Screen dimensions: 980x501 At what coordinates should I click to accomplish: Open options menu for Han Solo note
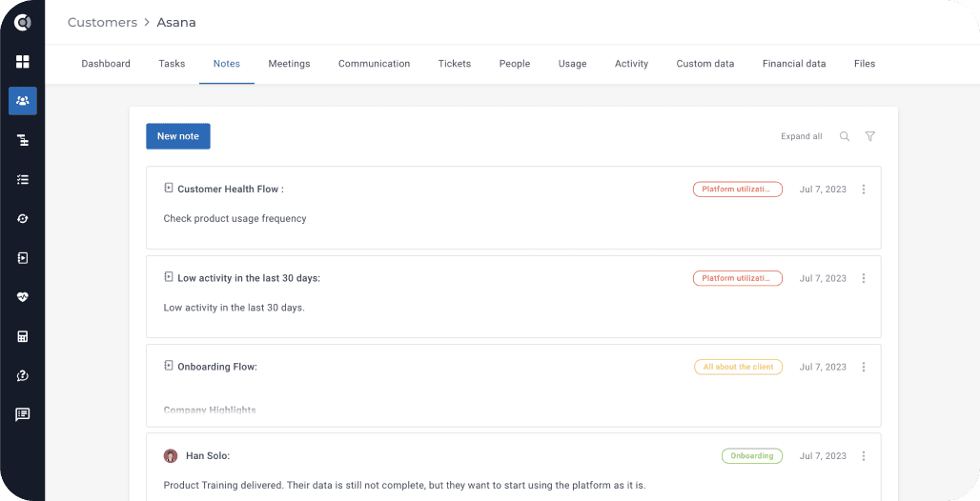[x=864, y=456]
